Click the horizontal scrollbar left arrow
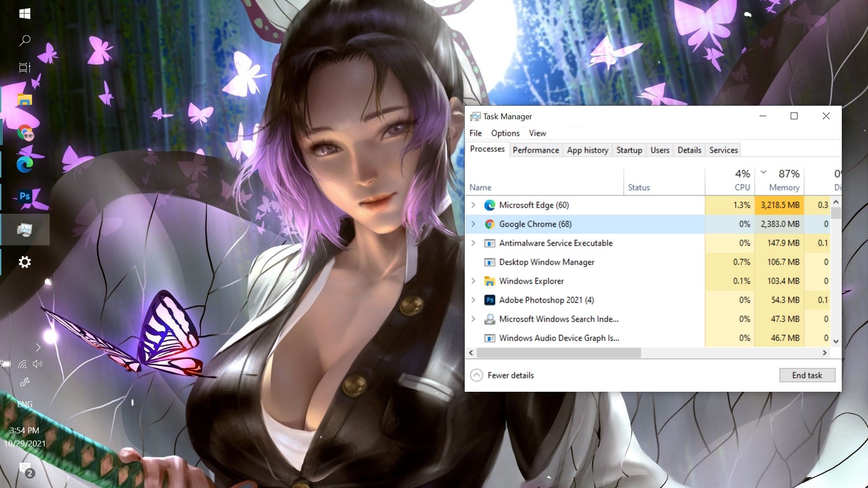The height and width of the screenshot is (488, 868). pos(471,353)
